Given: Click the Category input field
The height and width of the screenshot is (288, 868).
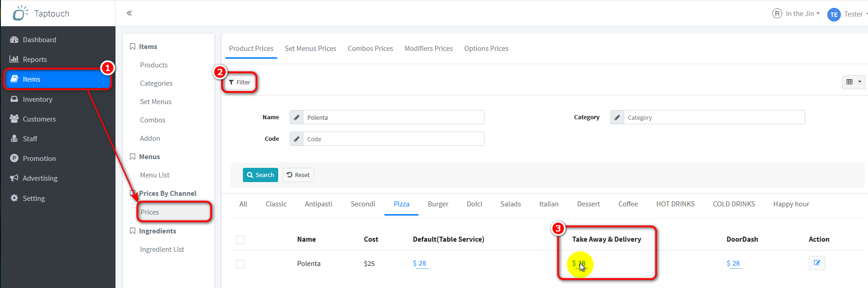Looking at the screenshot, I should (x=714, y=117).
